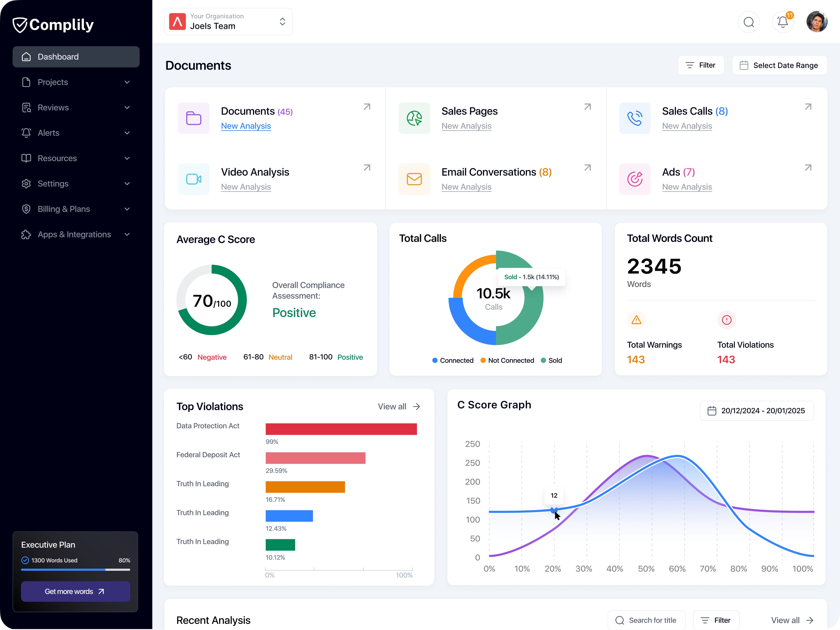Expand the Projects menu chevron
This screenshot has height=630, width=840.
coord(127,82)
